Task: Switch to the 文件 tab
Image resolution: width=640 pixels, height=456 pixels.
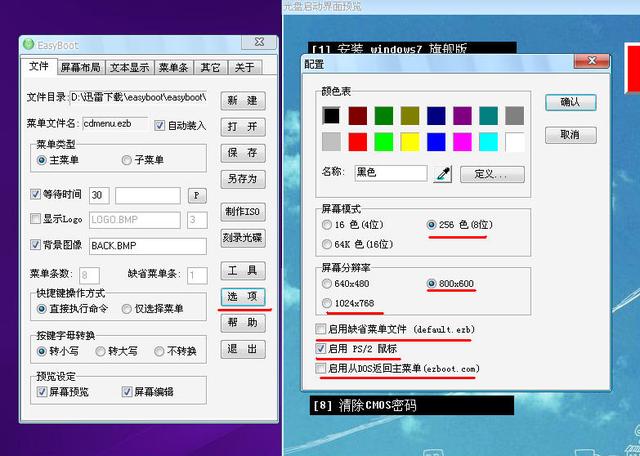Action: (x=39, y=67)
